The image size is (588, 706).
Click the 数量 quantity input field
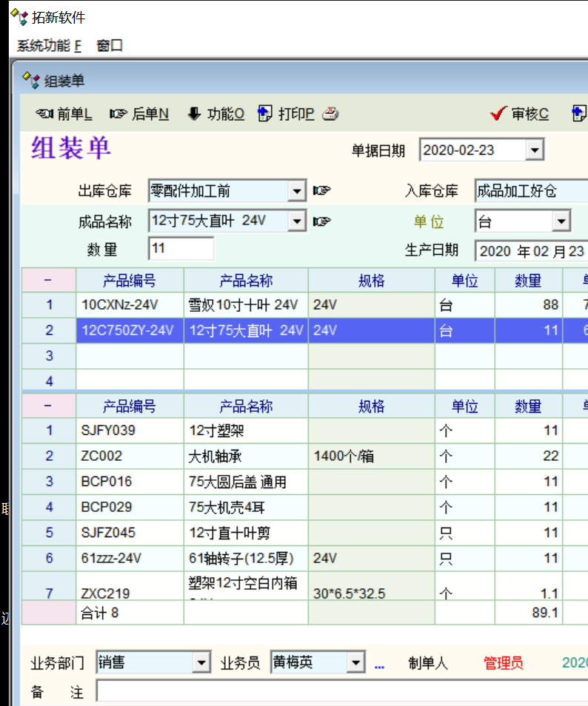181,249
